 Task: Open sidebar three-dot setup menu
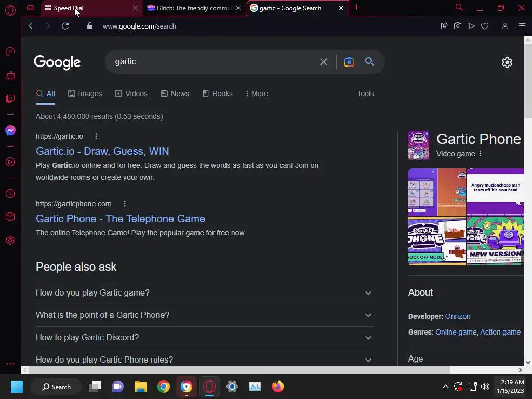pyautogui.click(x=10, y=363)
